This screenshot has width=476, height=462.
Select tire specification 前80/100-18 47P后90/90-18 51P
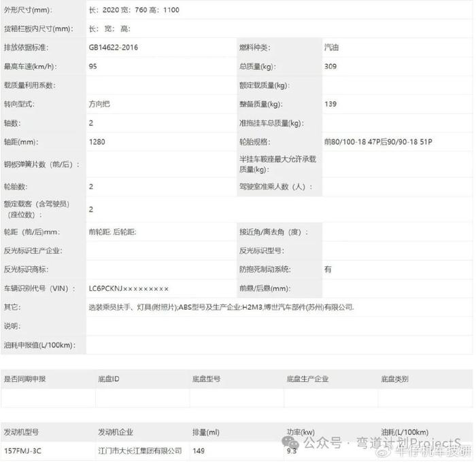(x=378, y=142)
